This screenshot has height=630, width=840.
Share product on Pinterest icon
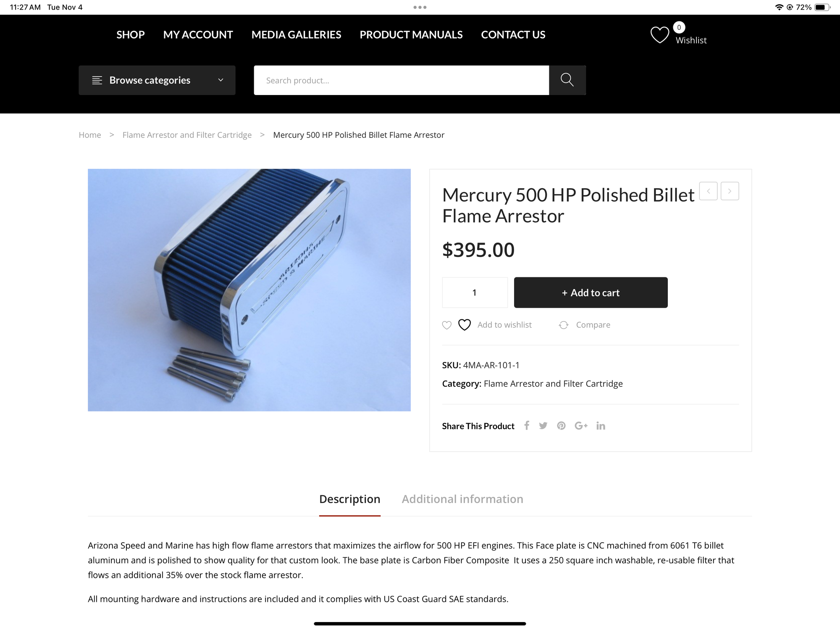pos(561,426)
